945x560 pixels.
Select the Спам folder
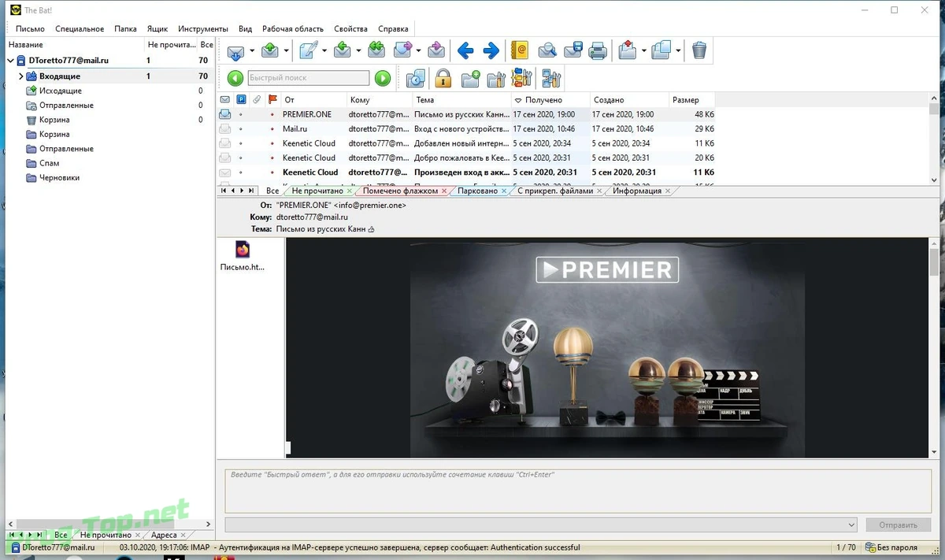[x=49, y=163]
